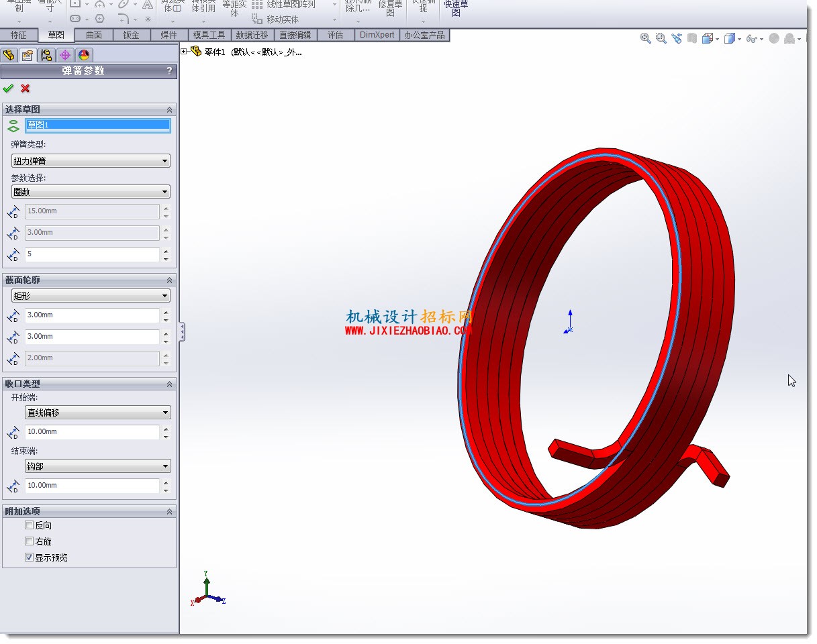Screen dimensions: 817x644
Task: Click the red X to cancel spring parameters
Action: 26,88
